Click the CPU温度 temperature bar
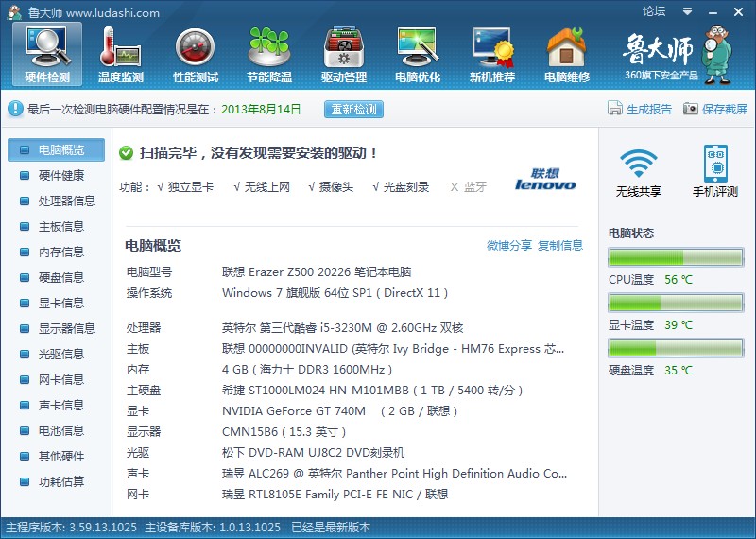Viewport: 756px width, 539px height. pos(676,257)
